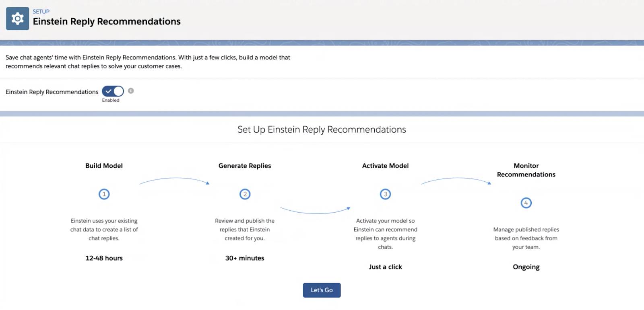Click 'Set Up Einstein Reply Recommendations' heading
Viewport: 644px width, 310px height.
(322, 129)
